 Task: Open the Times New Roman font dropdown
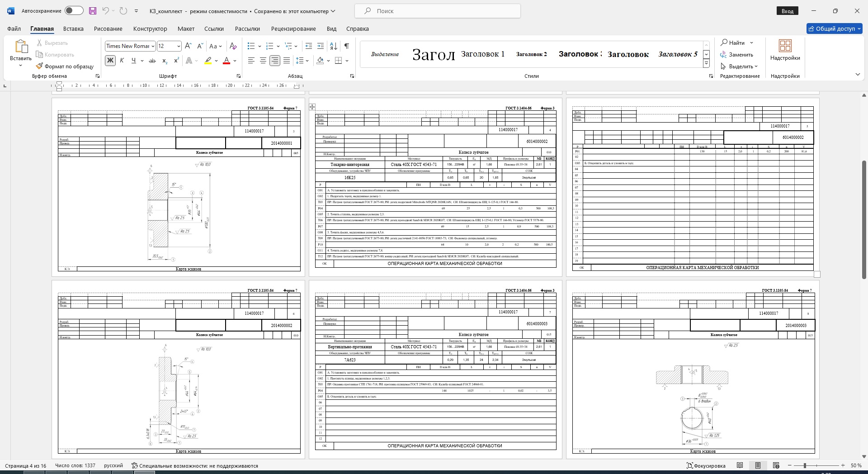click(x=153, y=46)
